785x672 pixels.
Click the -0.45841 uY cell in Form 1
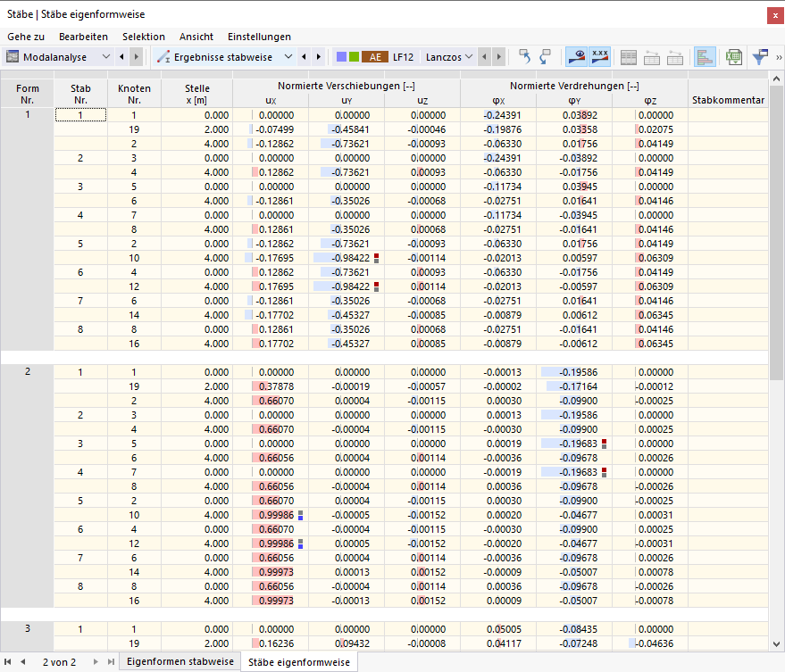(x=347, y=129)
